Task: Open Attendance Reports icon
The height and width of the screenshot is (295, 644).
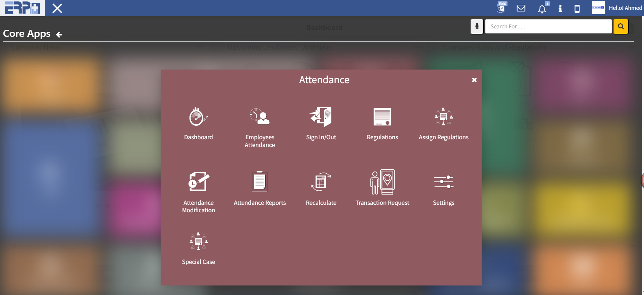Action: tap(259, 182)
